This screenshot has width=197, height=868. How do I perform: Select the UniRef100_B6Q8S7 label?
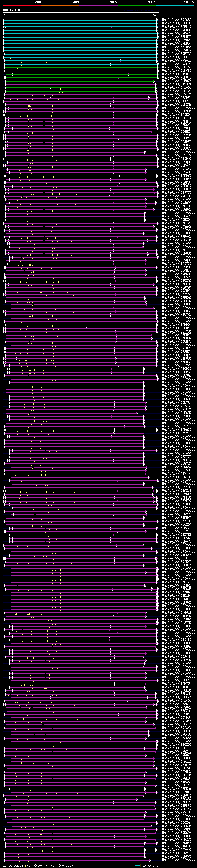pyautogui.click(x=177, y=799)
